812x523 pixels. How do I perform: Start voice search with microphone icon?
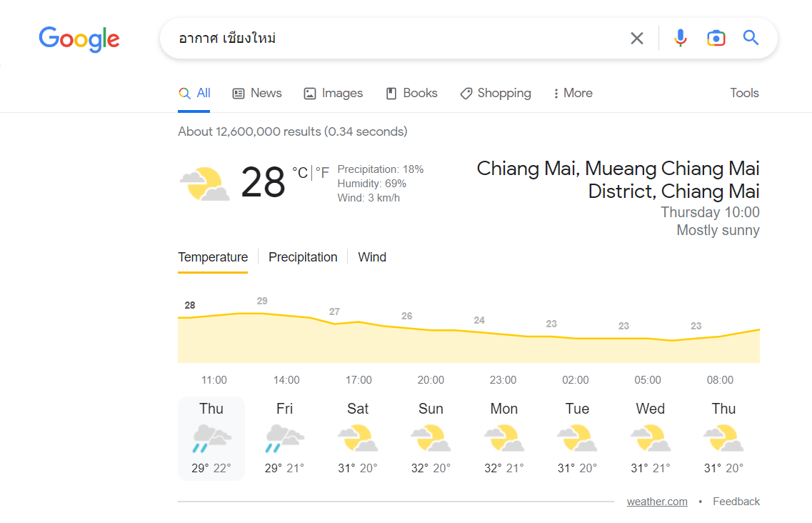[x=681, y=39]
